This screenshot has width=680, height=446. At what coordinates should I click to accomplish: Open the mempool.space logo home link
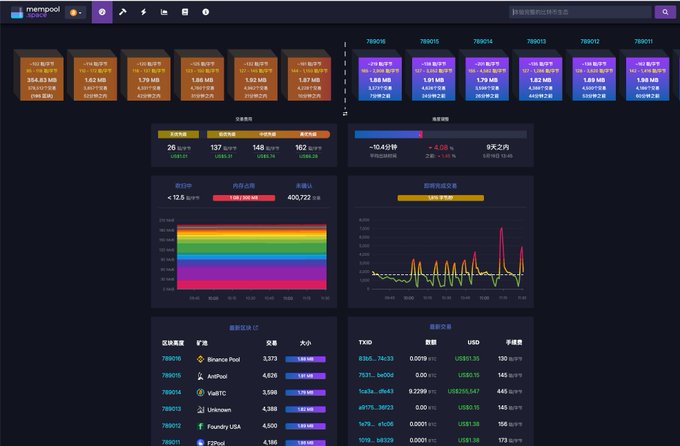pyautogui.click(x=36, y=12)
